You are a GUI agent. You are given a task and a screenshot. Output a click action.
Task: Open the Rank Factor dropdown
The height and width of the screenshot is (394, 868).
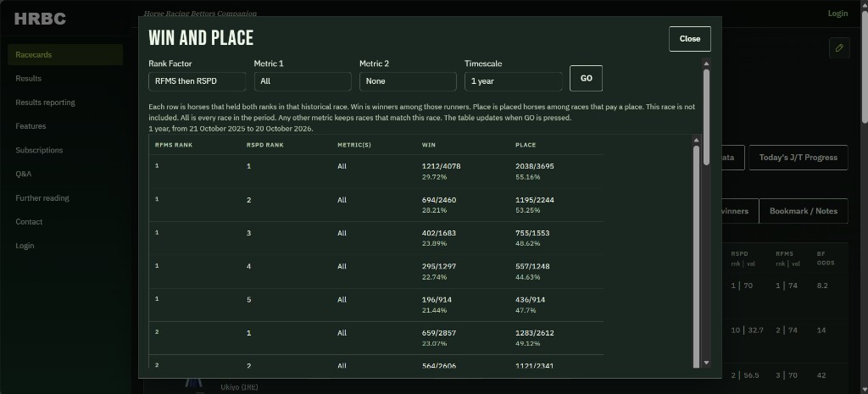pyautogui.click(x=197, y=81)
